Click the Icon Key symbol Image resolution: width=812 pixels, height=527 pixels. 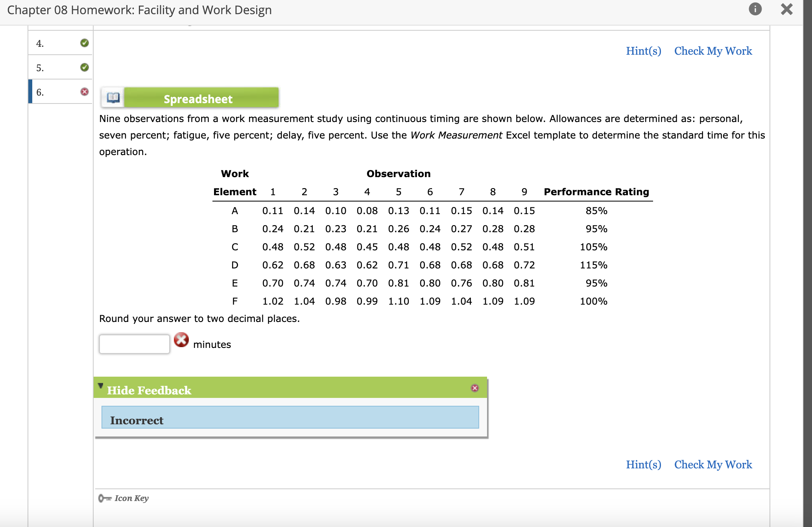tap(105, 498)
